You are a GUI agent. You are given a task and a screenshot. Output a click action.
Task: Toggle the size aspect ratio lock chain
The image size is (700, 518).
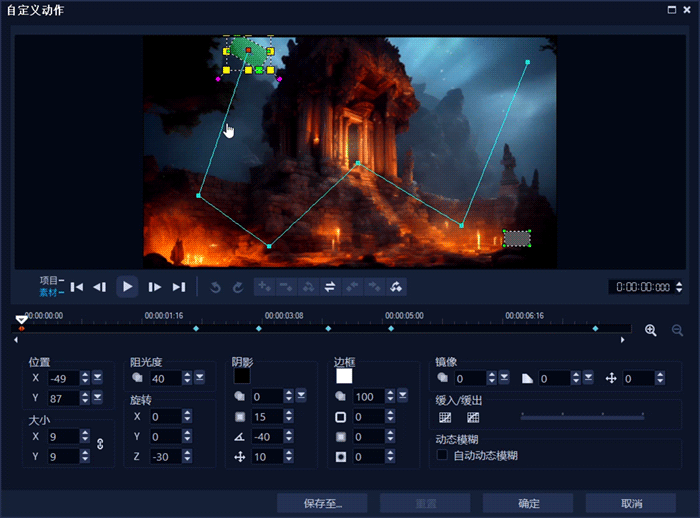coord(100,444)
